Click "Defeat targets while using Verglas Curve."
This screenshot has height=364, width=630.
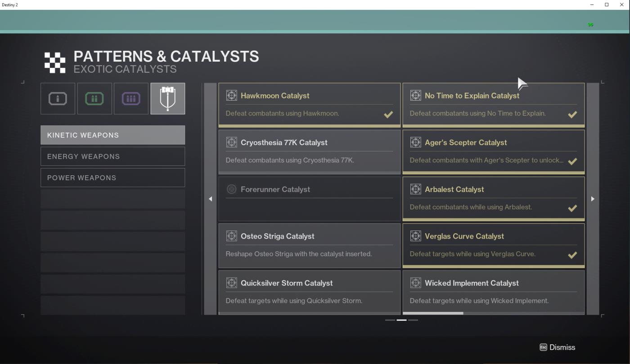[x=472, y=254]
